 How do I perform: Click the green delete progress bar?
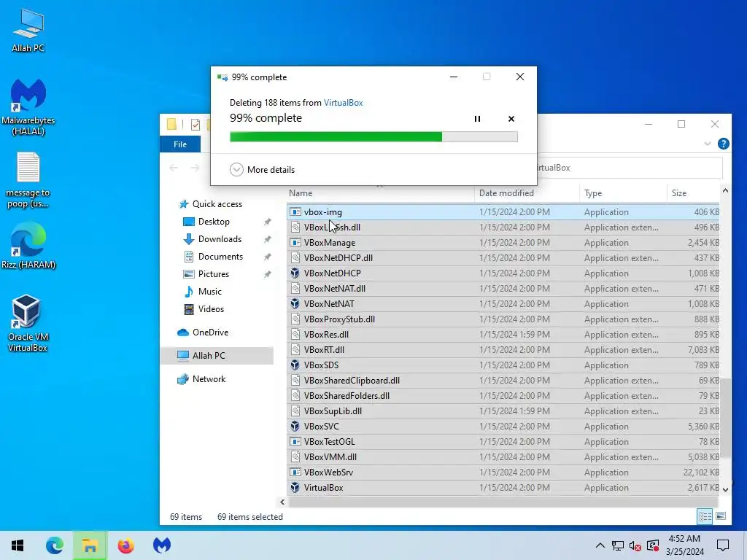pos(373,136)
